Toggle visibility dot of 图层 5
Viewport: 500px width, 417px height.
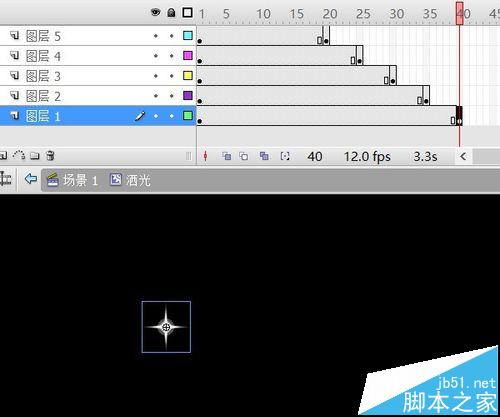point(156,36)
